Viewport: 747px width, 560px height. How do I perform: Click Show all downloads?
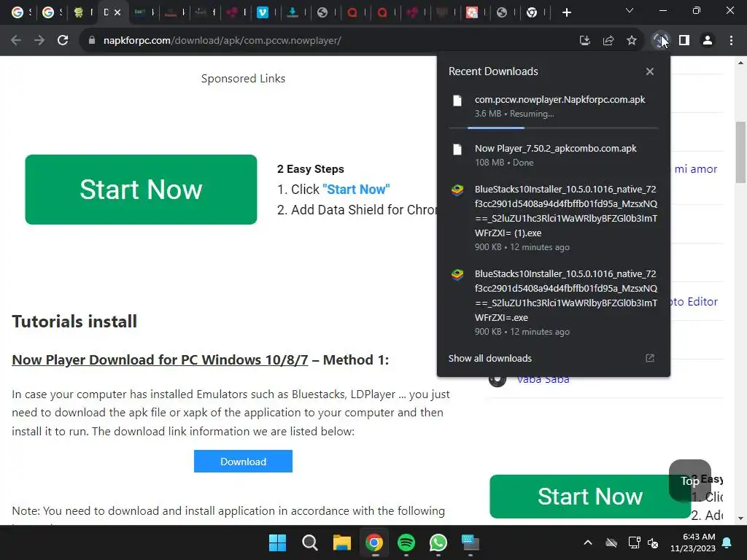pyautogui.click(x=489, y=358)
